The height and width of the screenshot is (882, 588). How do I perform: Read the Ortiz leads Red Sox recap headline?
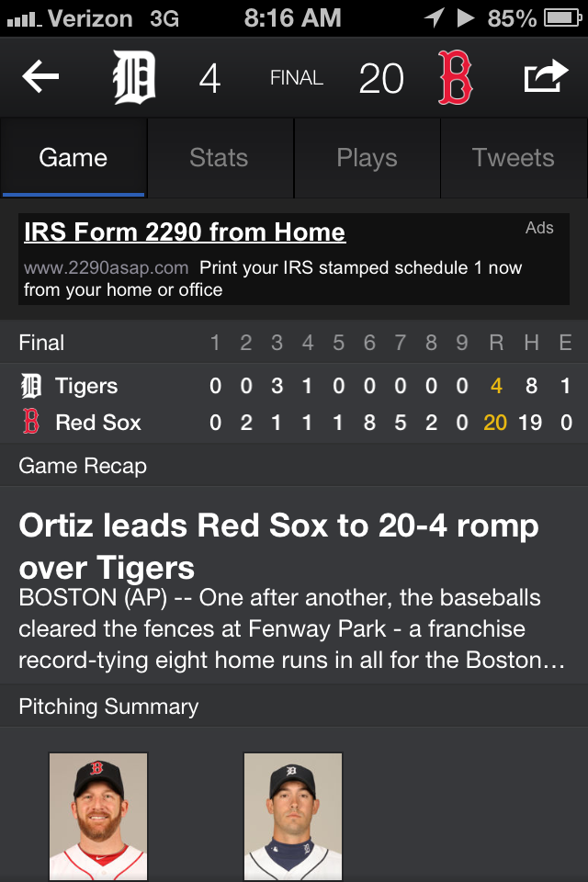(278, 546)
